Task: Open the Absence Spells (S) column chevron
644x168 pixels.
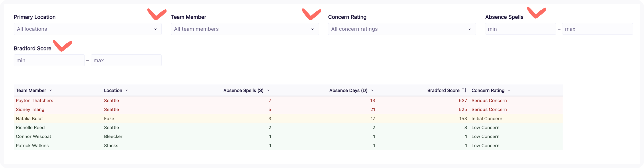Action: pos(269,91)
